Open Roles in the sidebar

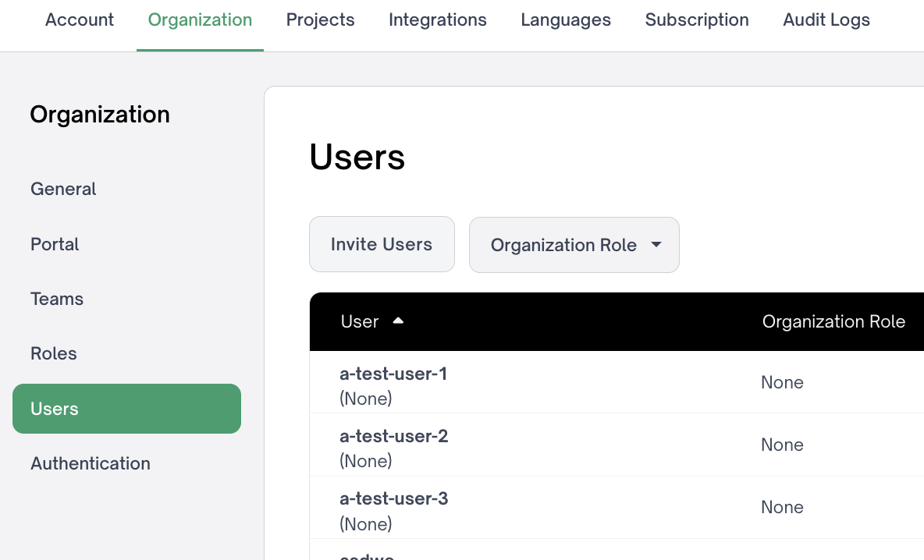[x=54, y=353]
